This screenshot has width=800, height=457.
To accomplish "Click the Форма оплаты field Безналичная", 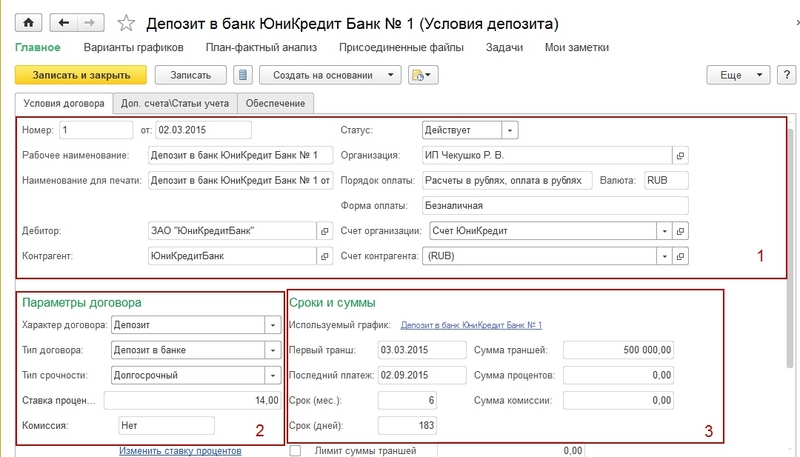I will 555,206.
